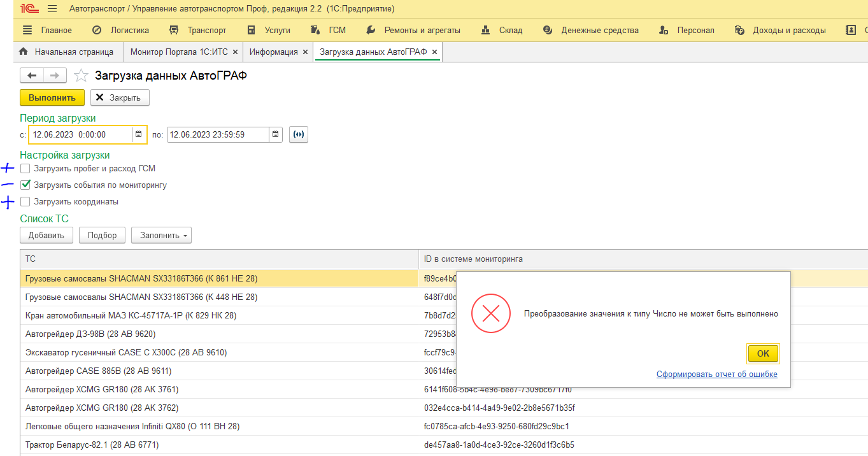The height and width of the screenshot is (456, 868).
Task: Open the Склад section
Action: (x=501, y=30)
